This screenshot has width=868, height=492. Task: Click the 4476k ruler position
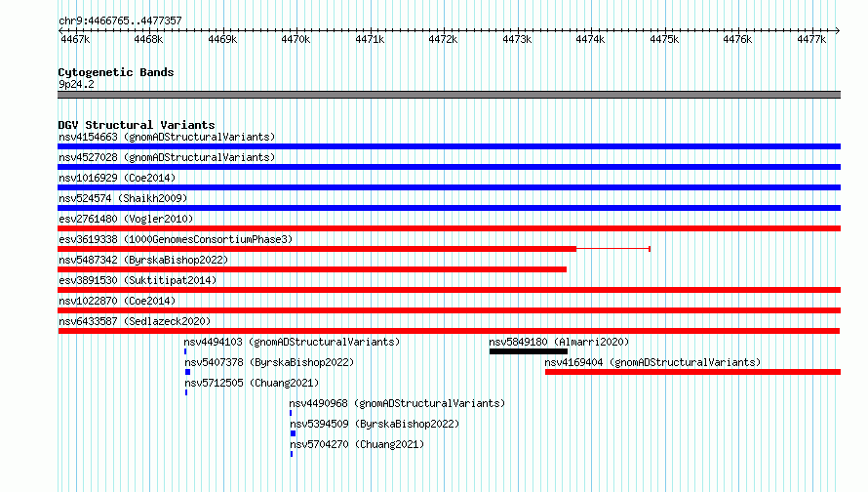[737, 39]
